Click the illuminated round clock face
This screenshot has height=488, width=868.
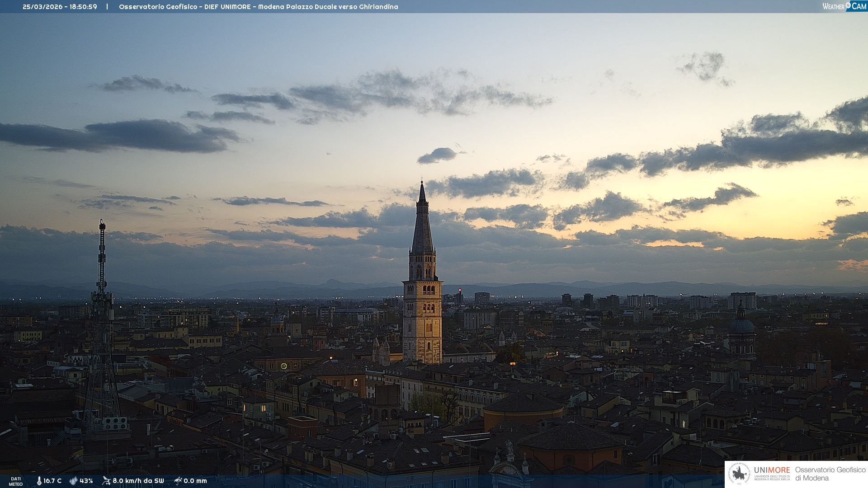tap(283, 366)
